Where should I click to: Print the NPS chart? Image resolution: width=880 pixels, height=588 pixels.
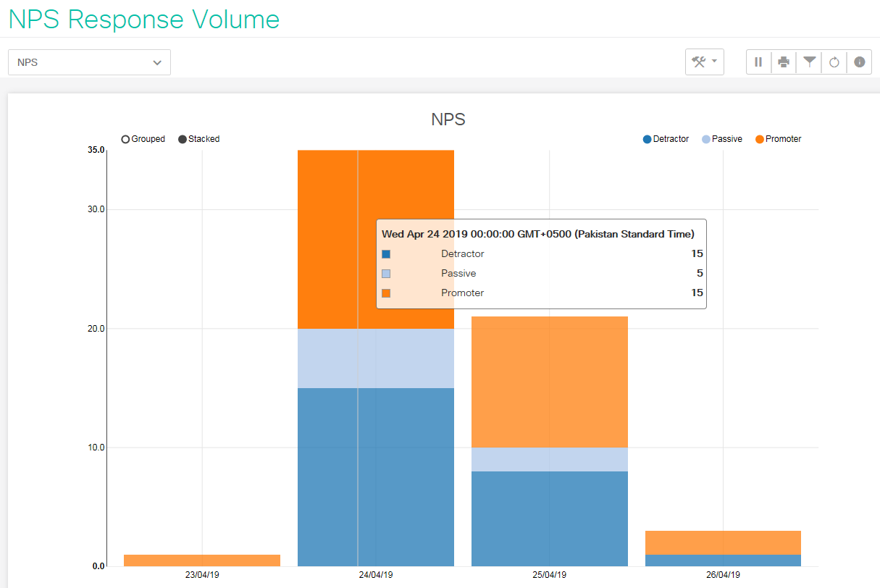tap(784, 62)
